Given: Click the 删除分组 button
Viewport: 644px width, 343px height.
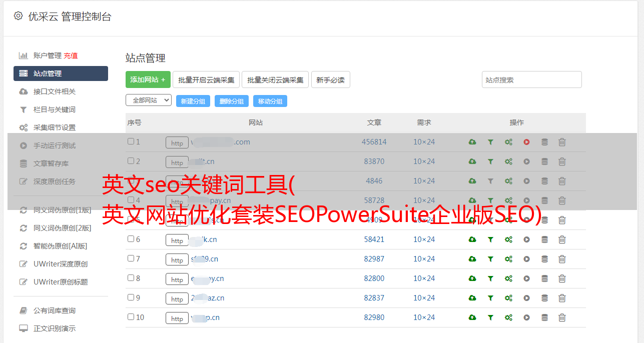Looking at the screenshot, I should point(232,101).
